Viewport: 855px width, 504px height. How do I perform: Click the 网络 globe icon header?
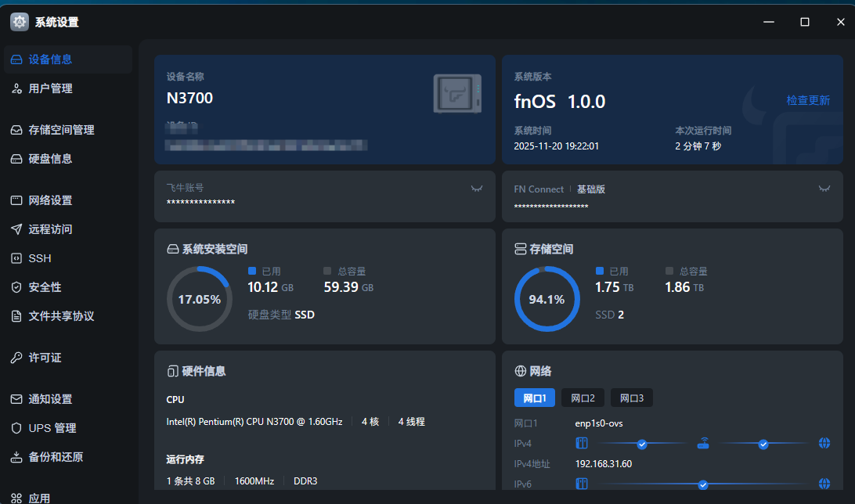tap(520, 371)
